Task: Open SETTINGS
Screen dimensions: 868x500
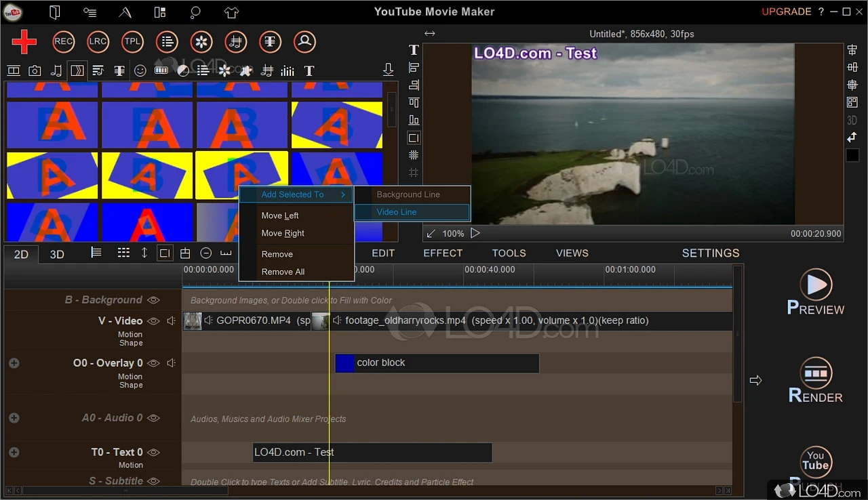Action: 711,253
